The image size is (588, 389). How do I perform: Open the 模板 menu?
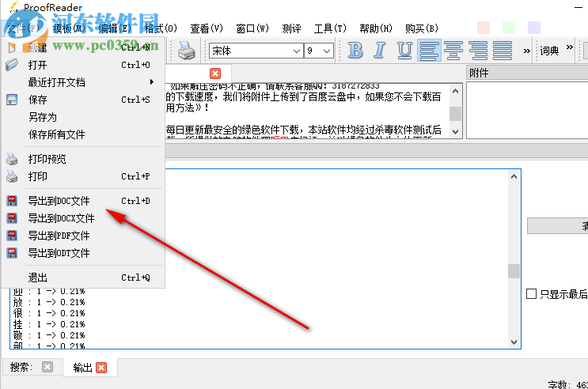70,28
